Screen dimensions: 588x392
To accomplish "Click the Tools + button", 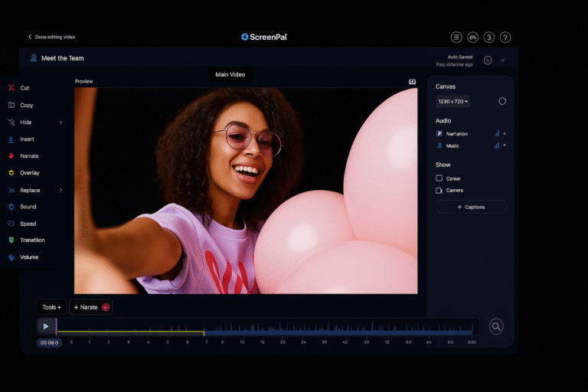I will [x=51, y=307].
